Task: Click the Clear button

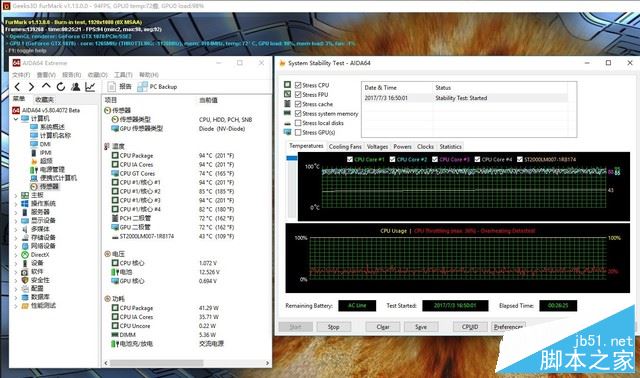Action: click(382, 327)
